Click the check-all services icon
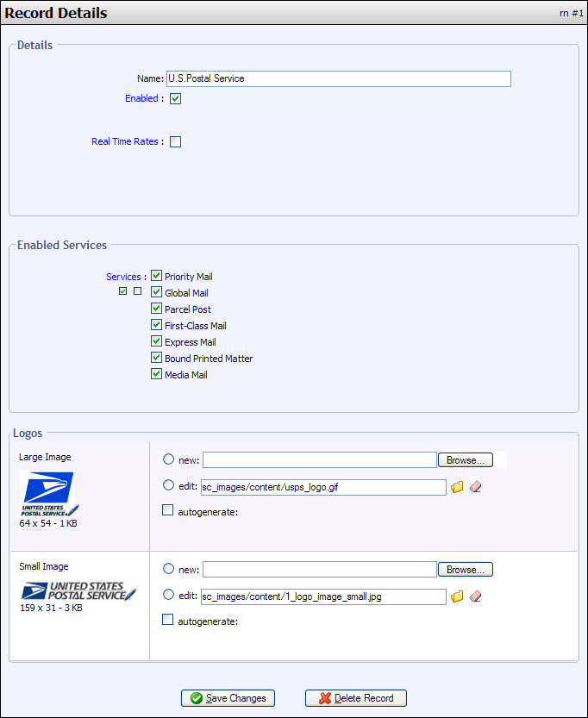The width and height of the screenshot is (588, 718). (123, 291)
